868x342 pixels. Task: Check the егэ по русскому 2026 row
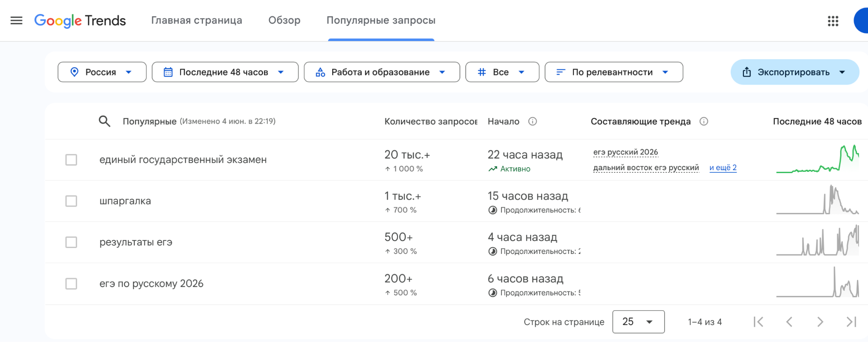(71, 284)
